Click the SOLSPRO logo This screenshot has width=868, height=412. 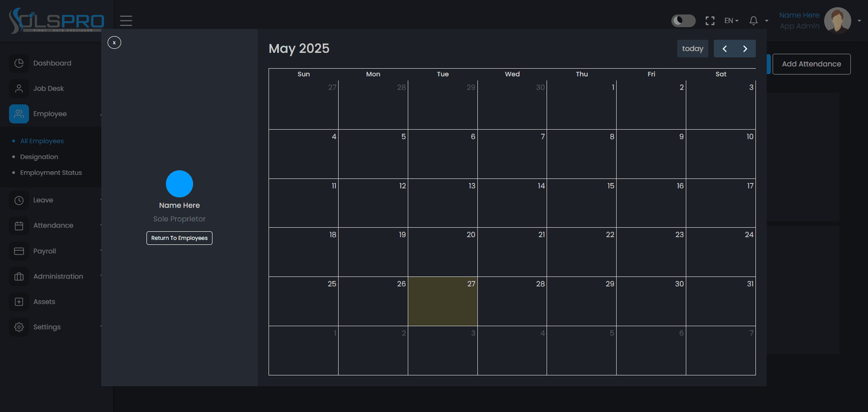point(56,21)
